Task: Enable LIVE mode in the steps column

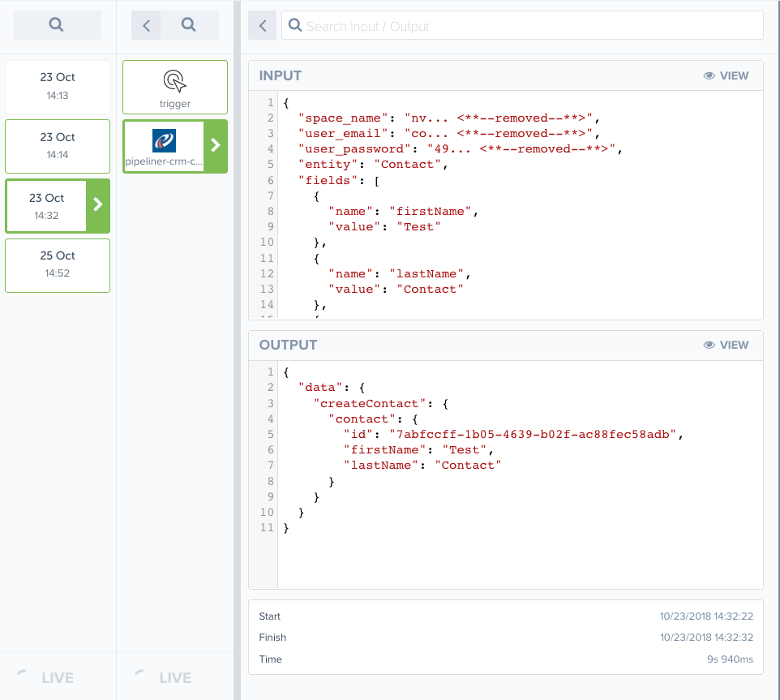Action: click(174, 677)
